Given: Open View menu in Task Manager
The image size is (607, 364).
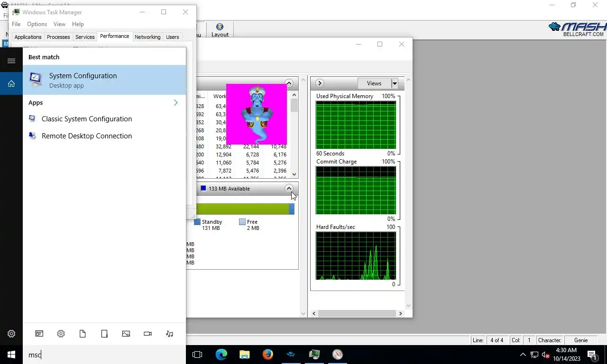Looking at the screenshot, I should tap(59, 24).
